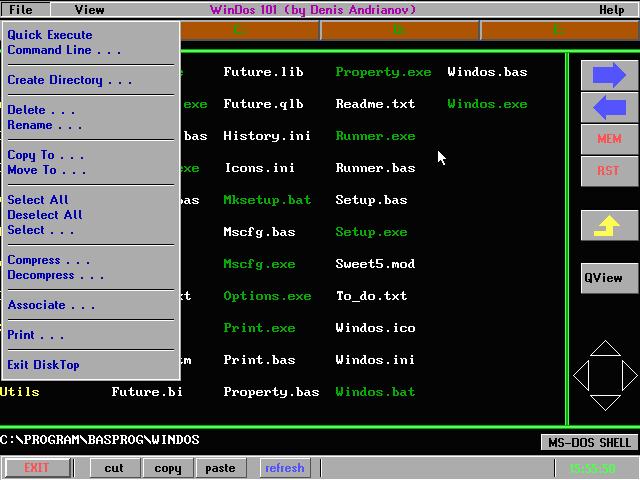640x480 pixels.
Task: Select file Mscfg.bas
Action: pos(259,232)
